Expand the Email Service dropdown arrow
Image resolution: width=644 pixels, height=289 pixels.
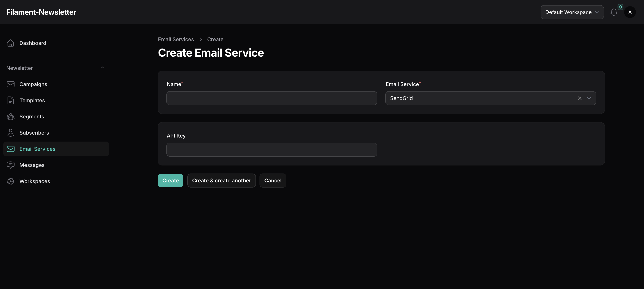pos(589,98)
